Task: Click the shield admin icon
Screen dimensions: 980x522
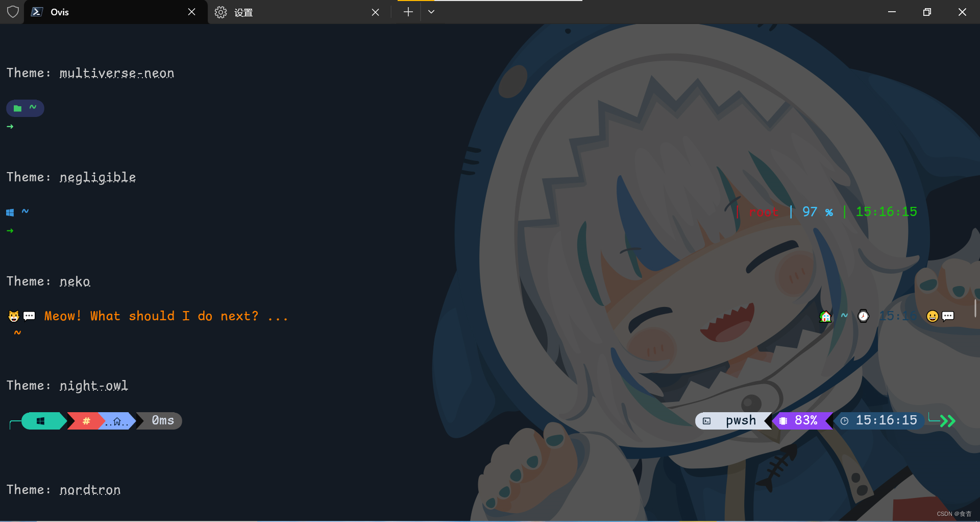Action: tap(13, 12)
